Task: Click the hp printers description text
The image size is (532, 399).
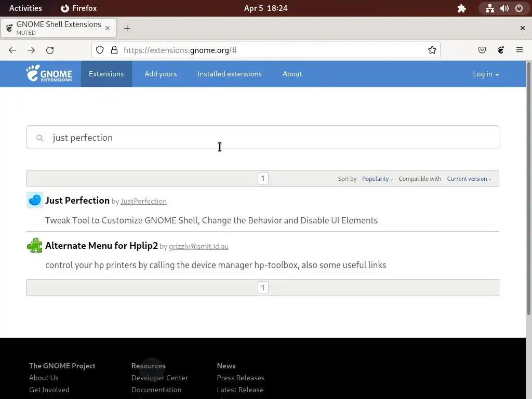Action: (x=216, y=265)
